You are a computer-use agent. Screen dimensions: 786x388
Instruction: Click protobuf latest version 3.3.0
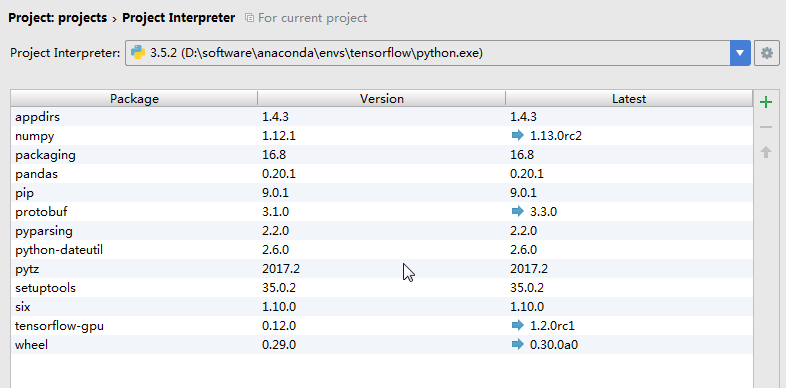pyautogui.click(x=543, y=212)
